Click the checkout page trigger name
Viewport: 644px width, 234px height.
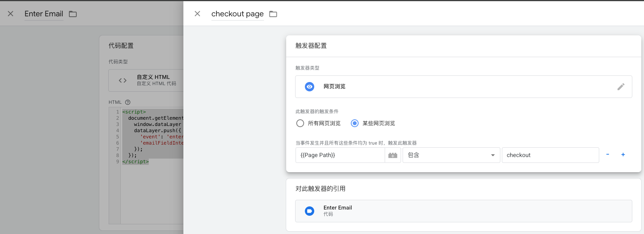tap(237, 14)
